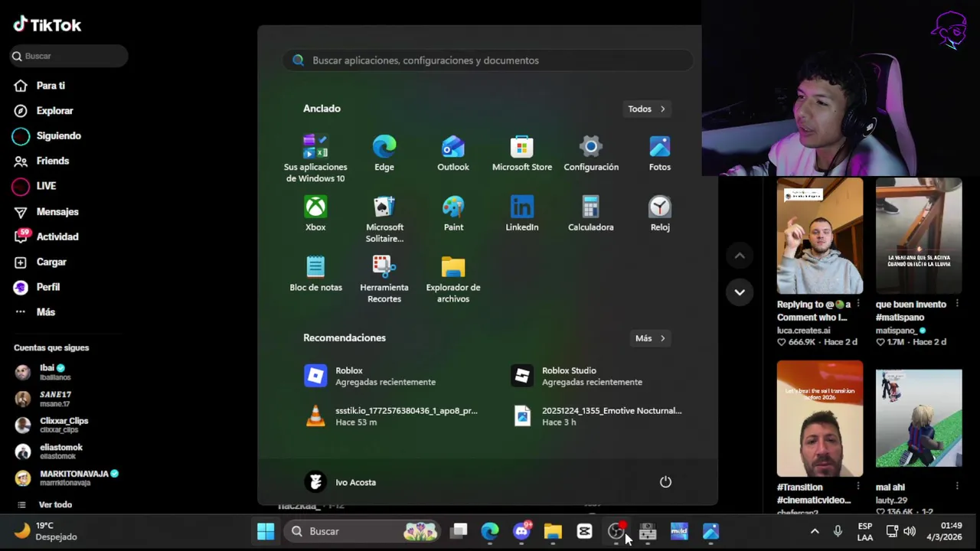The height and width of the screenshot is (551, 980).
Task: Show hidden system tray icons
Action: tap(815, 531)
